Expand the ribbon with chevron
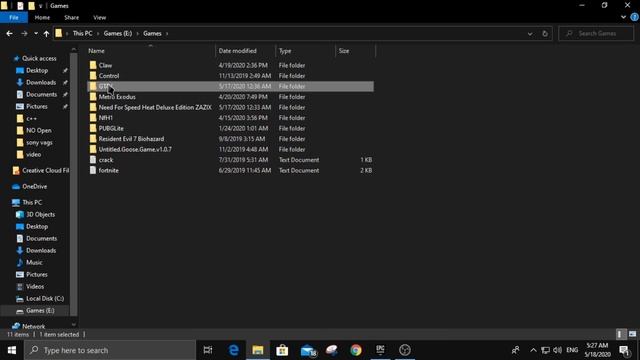This screenshot has height=360, width=640. 623,17
